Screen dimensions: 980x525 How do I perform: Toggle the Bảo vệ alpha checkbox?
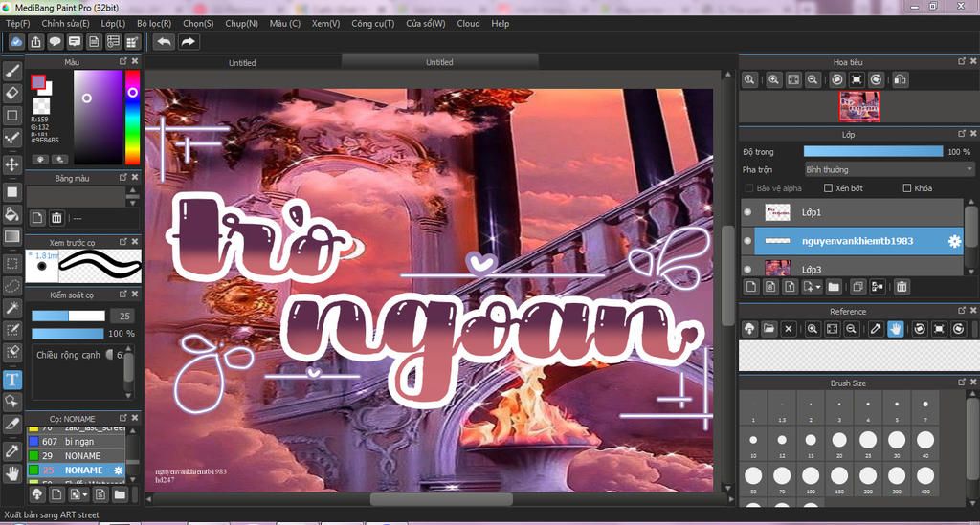pyautogui.click(x=748, y=188)
